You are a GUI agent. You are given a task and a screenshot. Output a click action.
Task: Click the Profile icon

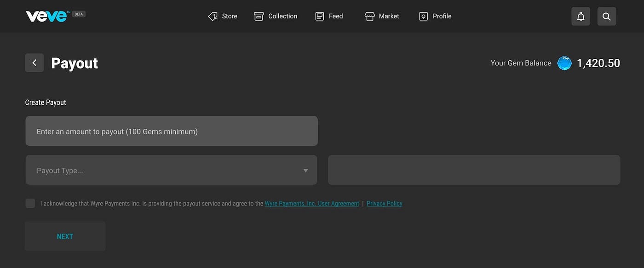click(424, 16)
